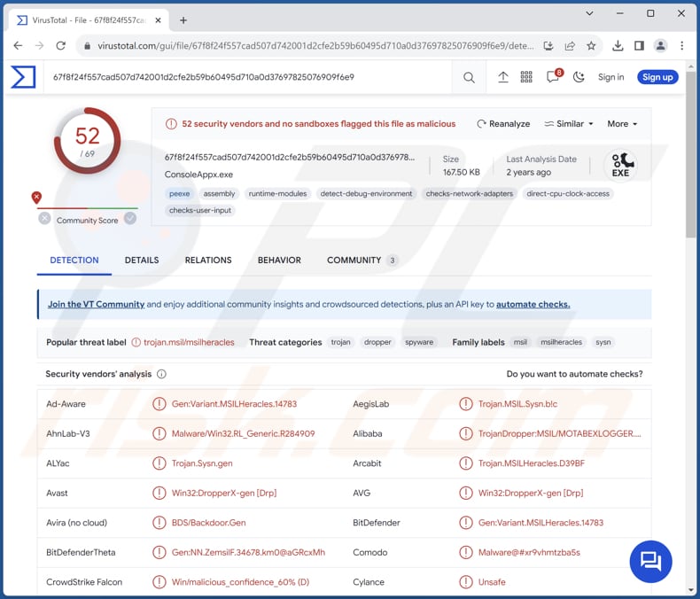Open the chat bubble floating button
The height and width of the screenshot is (599, 700).
tap(650, 562)
